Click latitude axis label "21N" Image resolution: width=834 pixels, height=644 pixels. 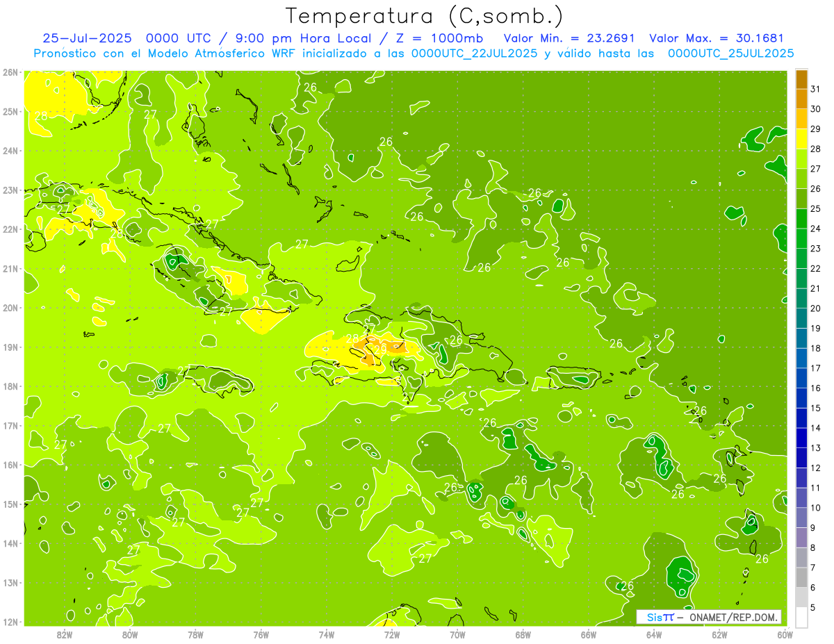(10, 268)
